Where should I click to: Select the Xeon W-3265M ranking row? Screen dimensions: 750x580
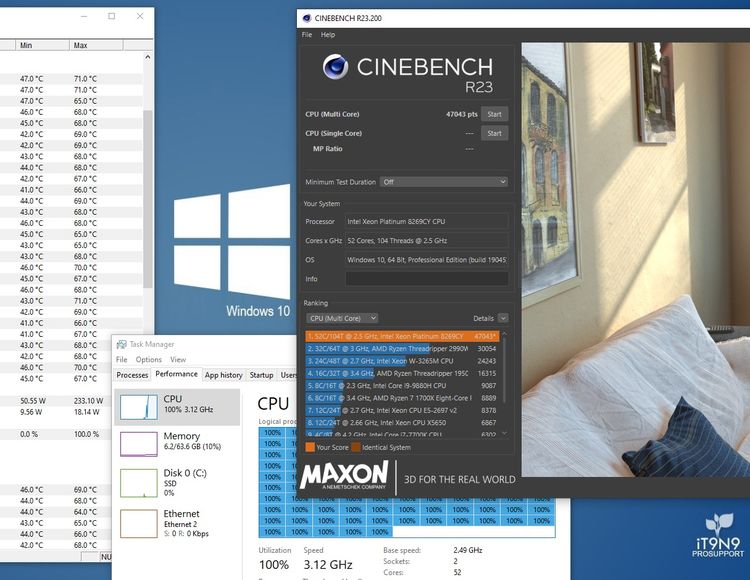[402, 361]
